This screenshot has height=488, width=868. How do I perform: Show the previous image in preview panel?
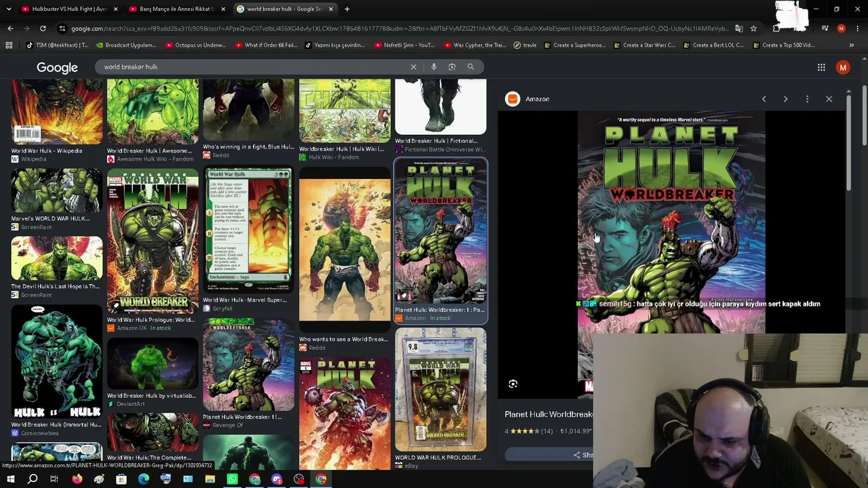(x=764, y=99)
